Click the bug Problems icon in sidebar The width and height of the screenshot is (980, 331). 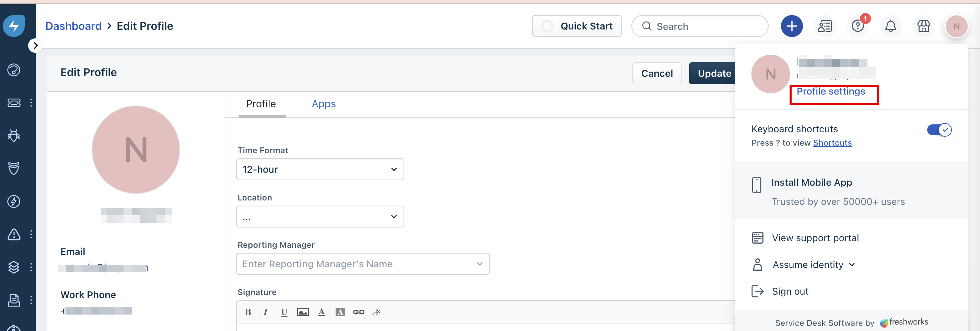point(14,136)
